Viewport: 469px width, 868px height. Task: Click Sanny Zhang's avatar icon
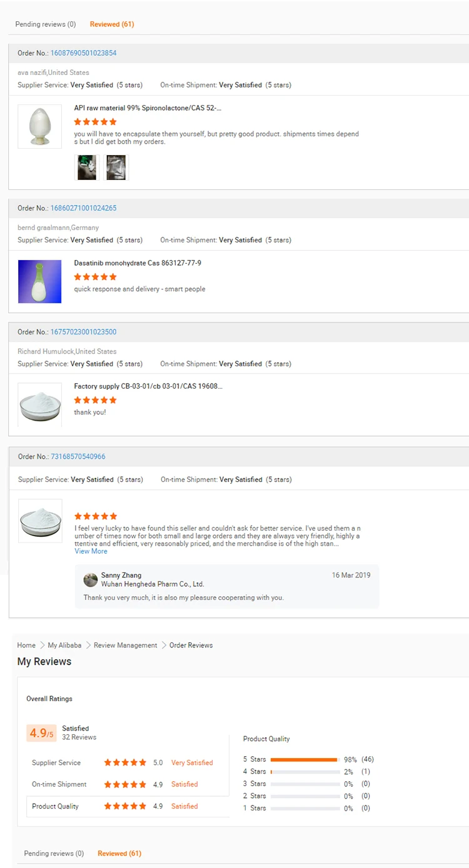point(91,580)
